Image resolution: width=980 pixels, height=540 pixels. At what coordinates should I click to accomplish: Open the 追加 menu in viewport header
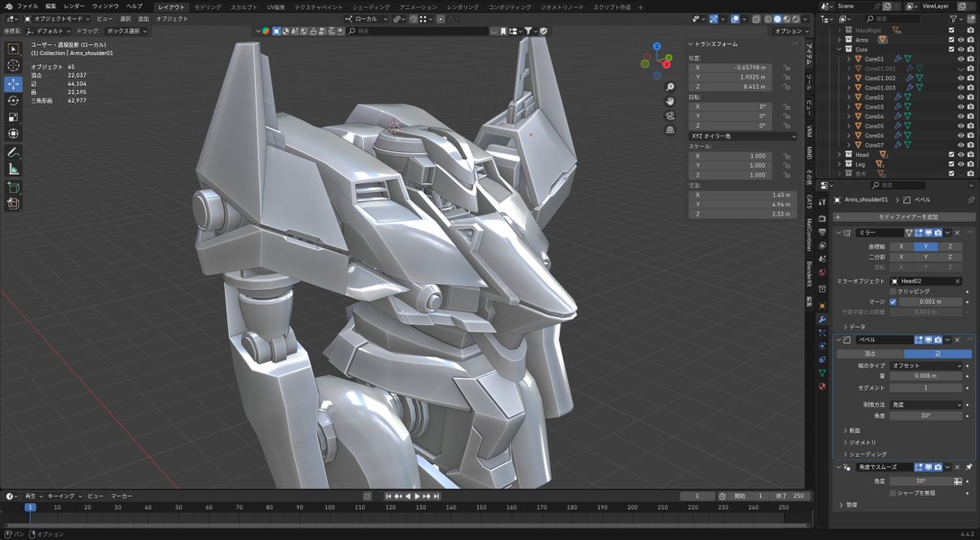[x=144, y=19]
